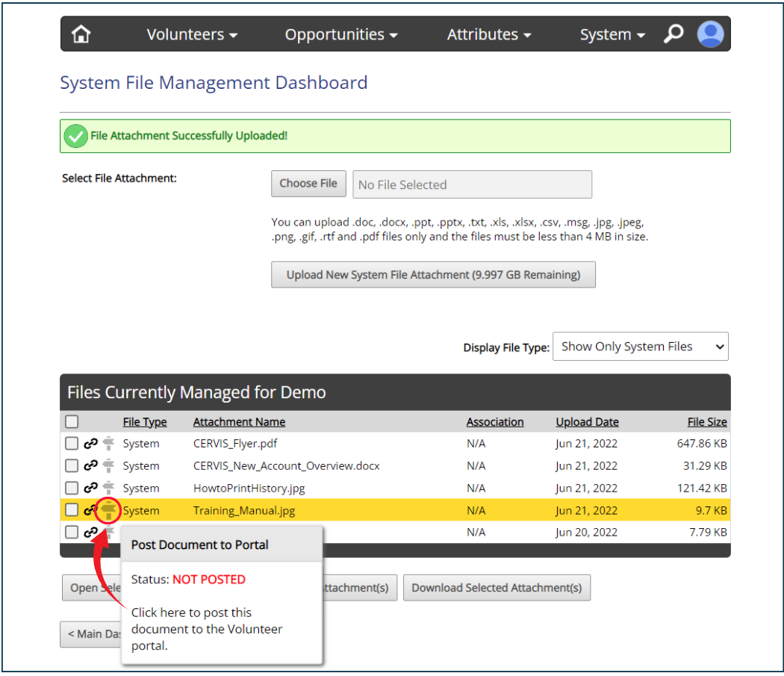The image size is (784, 676).
Task: Click signpost portal icon for CERVIS_Flyer.pdf
Action: coord(108,444)
